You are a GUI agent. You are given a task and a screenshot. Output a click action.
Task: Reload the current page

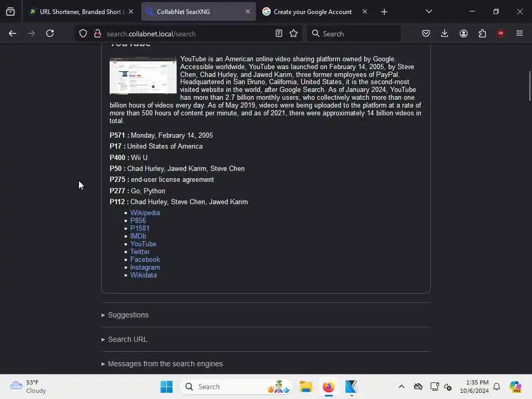tap(50, 33)
